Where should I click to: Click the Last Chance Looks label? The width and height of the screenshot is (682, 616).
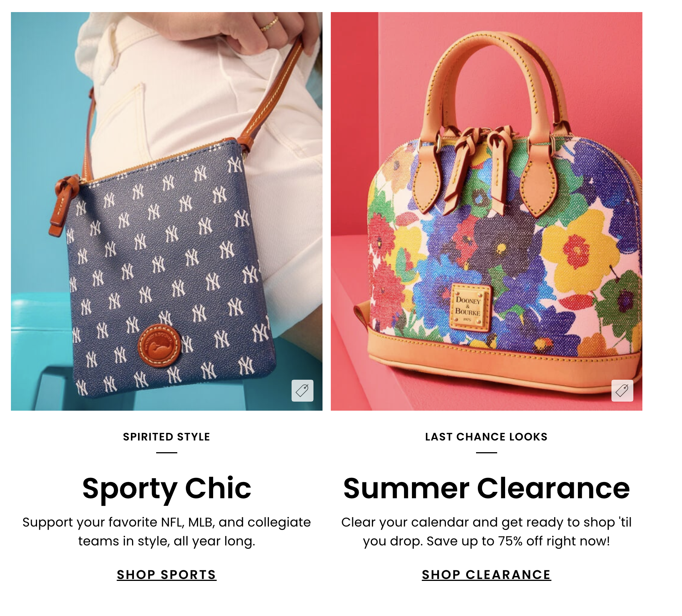coord(486,437)
